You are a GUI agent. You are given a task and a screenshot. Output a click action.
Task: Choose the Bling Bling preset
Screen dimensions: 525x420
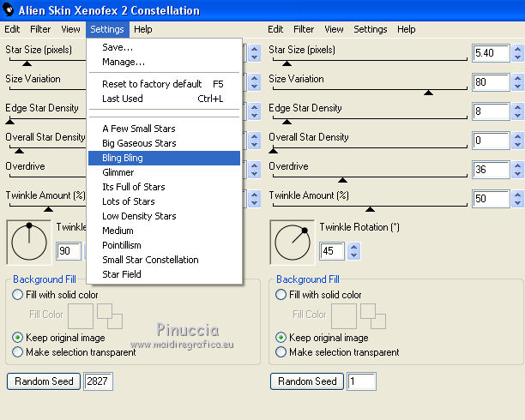pos(122,158)
